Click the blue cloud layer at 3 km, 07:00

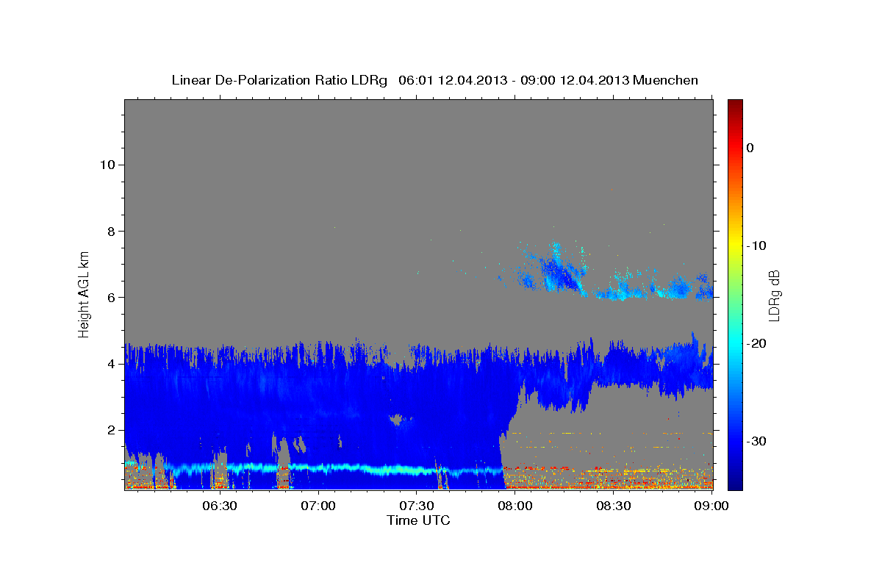(x=318, y=397)
